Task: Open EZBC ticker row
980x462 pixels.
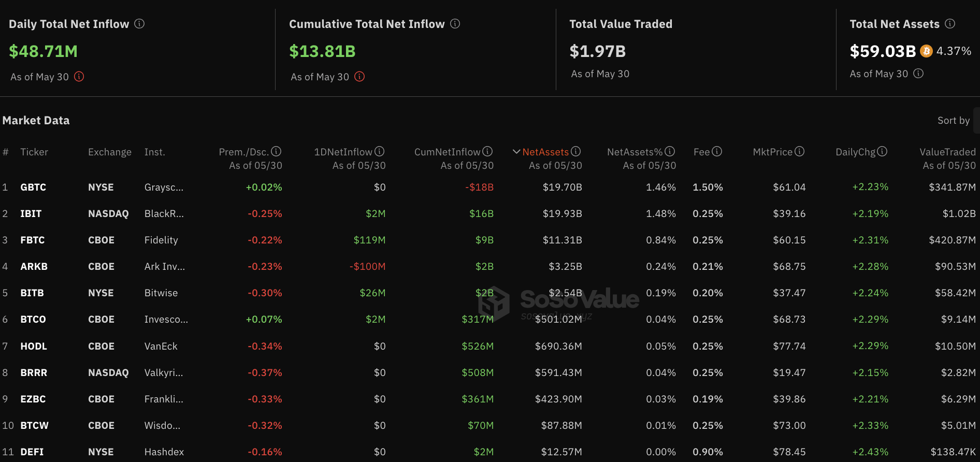Action: pyautogui.click(x=33, y=399)
